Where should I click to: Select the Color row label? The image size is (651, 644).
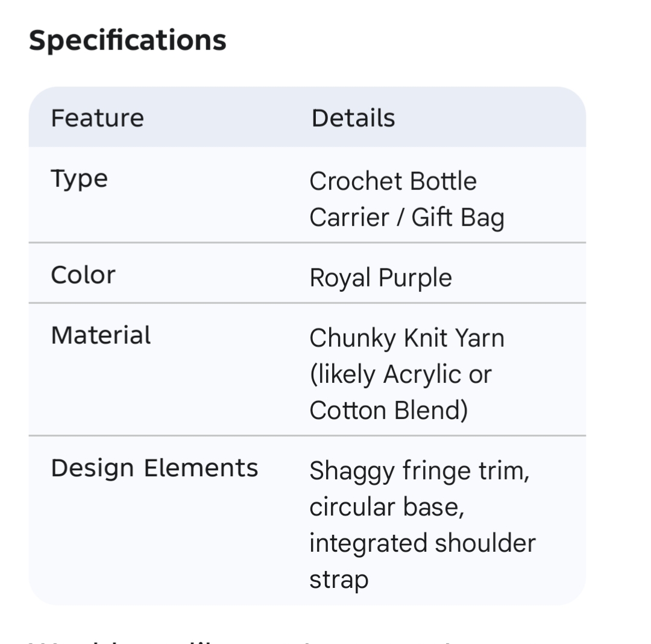83,275
